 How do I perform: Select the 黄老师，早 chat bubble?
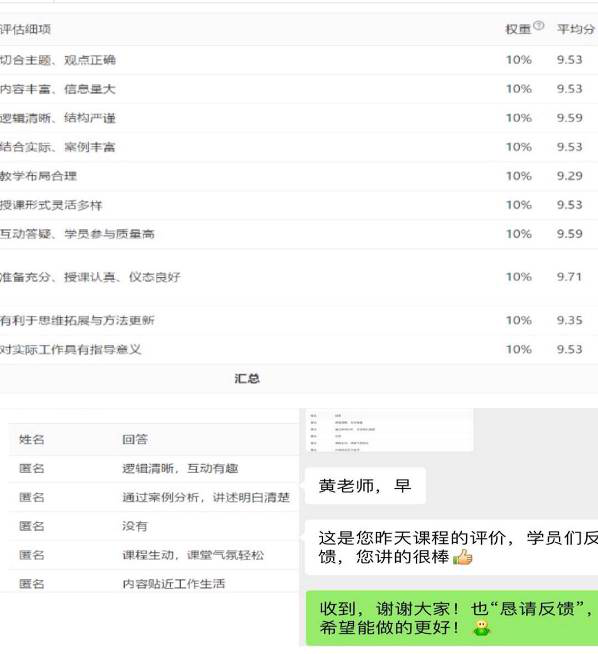point(365,486)
